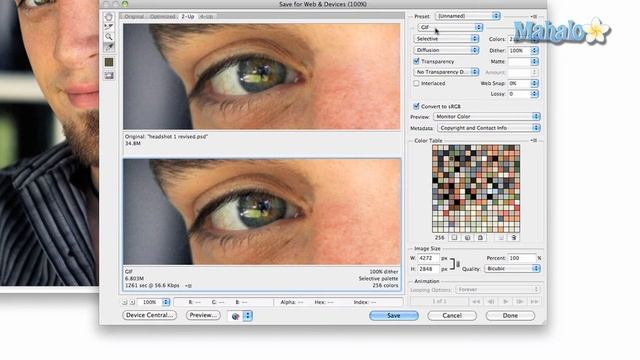Go to next animation frame

(x=520, y=301)
